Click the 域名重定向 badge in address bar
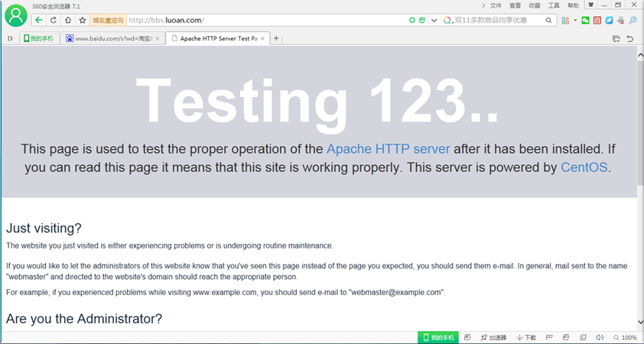Image resolution: width=644 pixels, height=344 pixels. pos(108,20)
